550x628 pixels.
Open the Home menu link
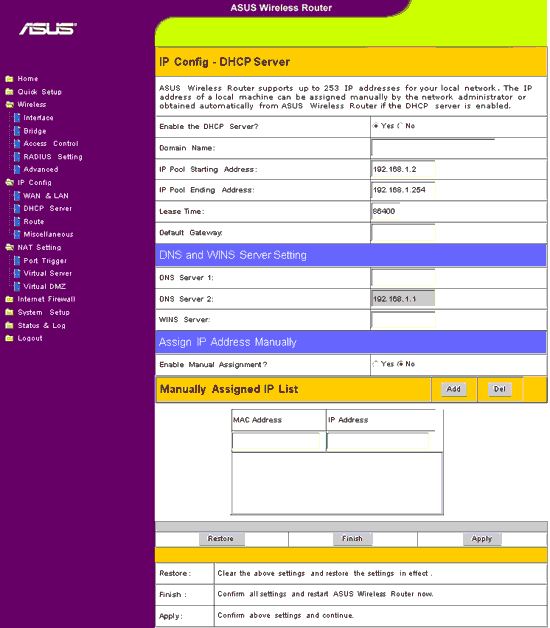[28, 79]
